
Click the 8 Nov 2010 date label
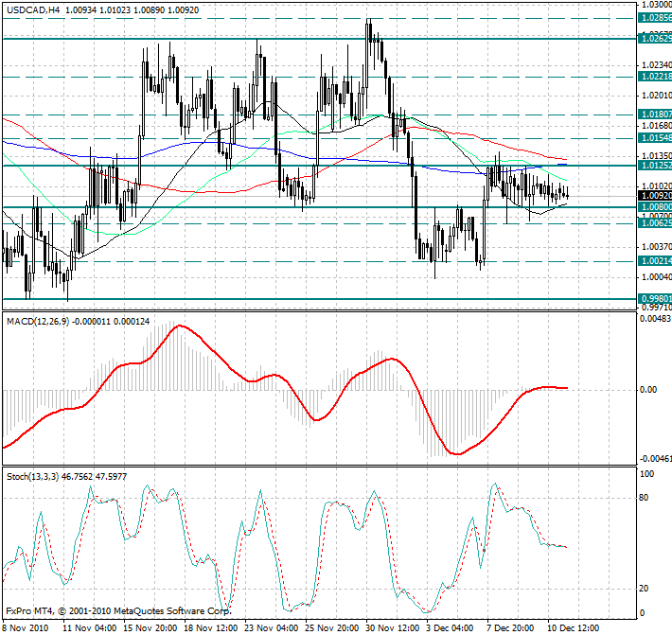(x=25, y=627)
